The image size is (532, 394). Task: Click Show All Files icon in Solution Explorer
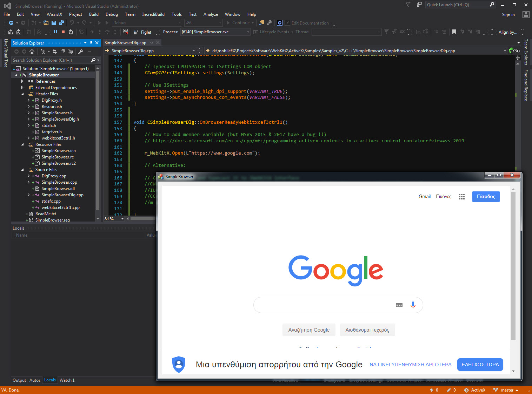click(x=70, y=52)
